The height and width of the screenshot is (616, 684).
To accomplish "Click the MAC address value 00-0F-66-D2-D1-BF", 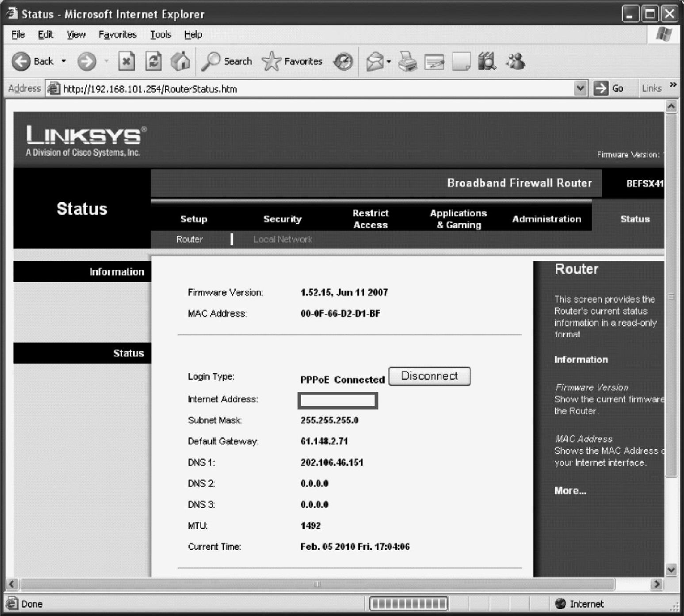I will point(340,314).
